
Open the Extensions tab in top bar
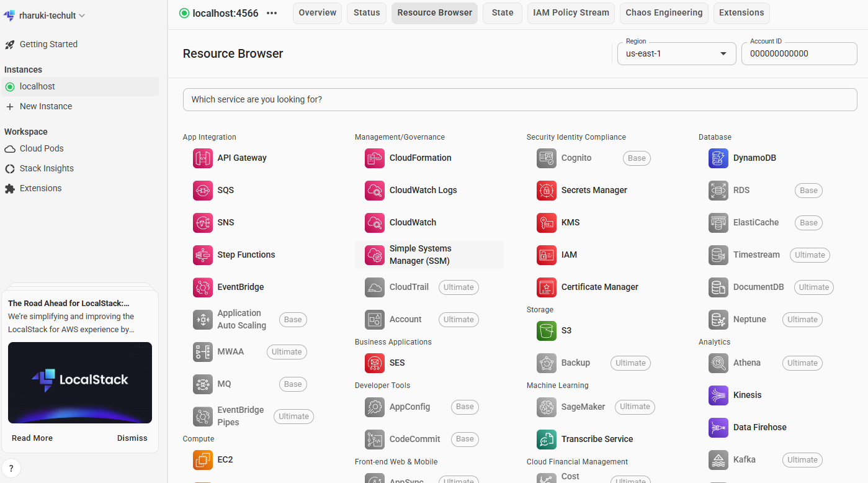coord(741,13)
